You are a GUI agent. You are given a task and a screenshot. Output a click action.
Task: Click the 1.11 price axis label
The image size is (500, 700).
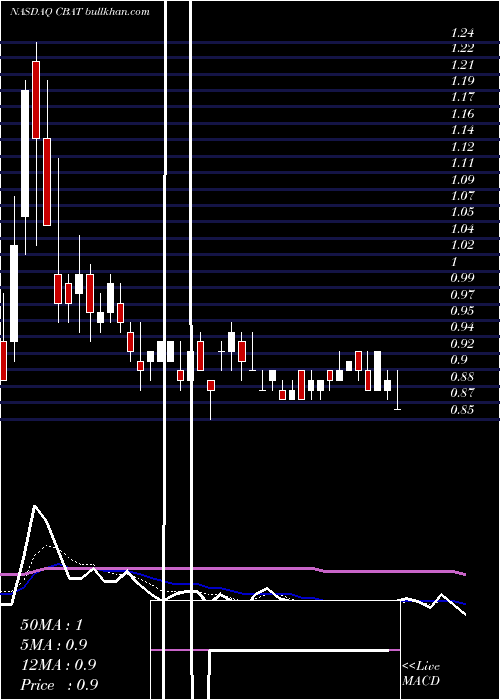[462, 163]
